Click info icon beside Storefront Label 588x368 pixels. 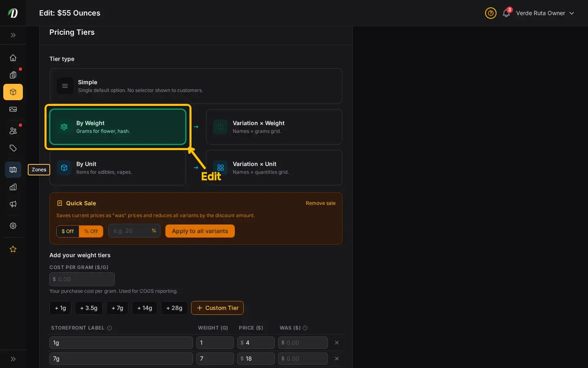(x=109, y=328)
